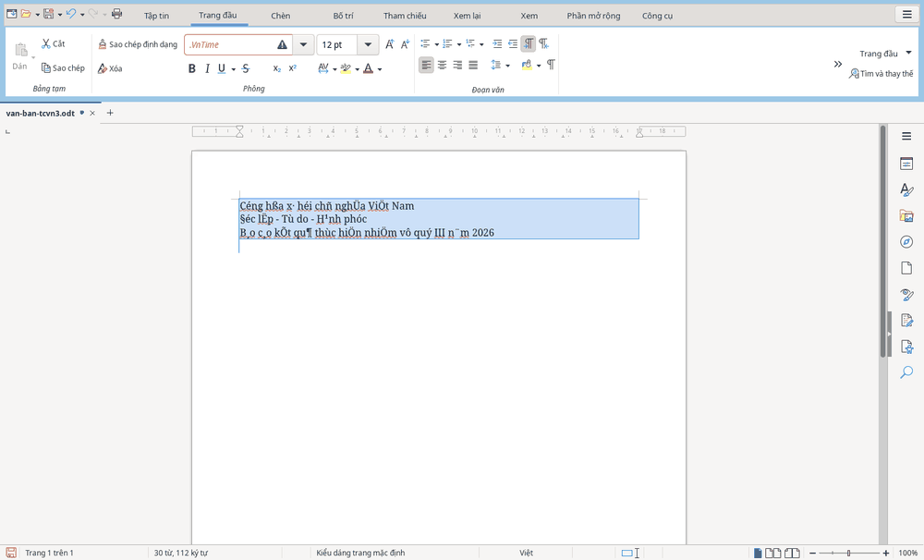
Task: Open the undo history dropdown arrow
Action: [82, 14]
